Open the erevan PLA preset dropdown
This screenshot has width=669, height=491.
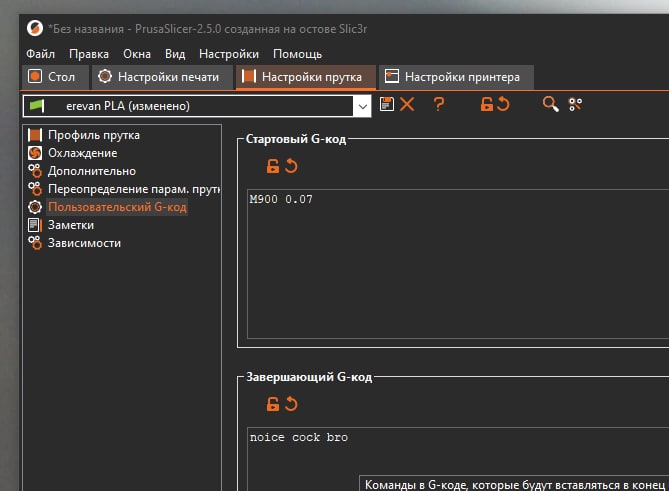[x=197, y=106]
